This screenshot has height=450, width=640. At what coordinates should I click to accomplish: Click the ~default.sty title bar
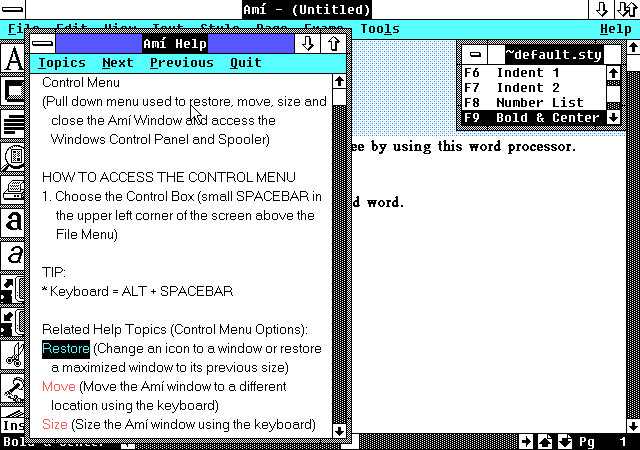554,54
